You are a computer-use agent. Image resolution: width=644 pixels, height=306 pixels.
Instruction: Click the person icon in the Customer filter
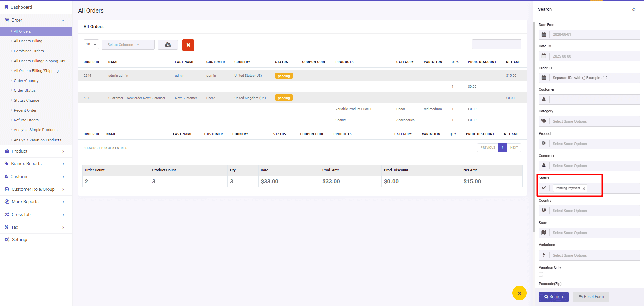pos(544,99)
